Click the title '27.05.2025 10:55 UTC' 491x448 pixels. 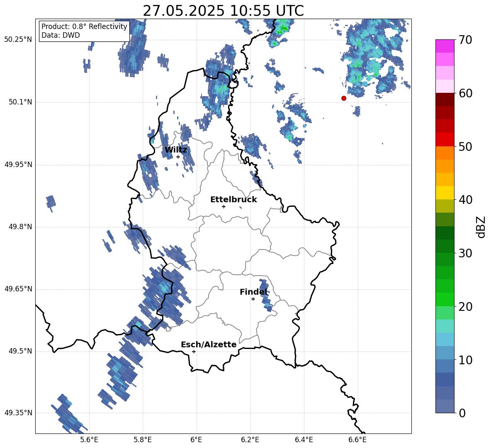[x=223, y=11]
